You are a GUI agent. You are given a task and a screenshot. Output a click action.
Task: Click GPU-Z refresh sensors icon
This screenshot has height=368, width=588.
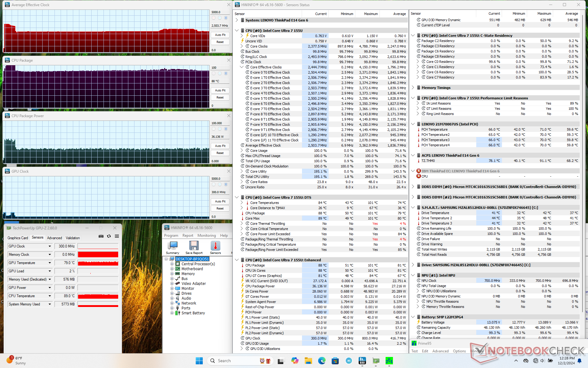[x=109, y=236]
